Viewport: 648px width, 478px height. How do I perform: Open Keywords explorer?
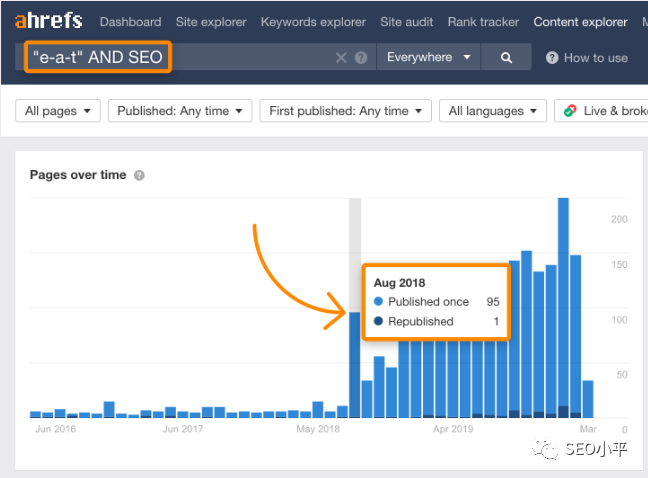tap(313, 22)
